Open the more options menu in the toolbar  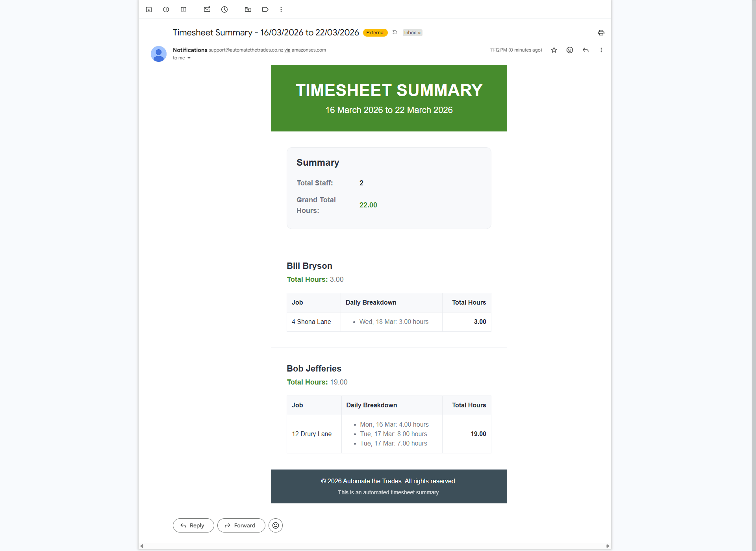click(281, 9)
